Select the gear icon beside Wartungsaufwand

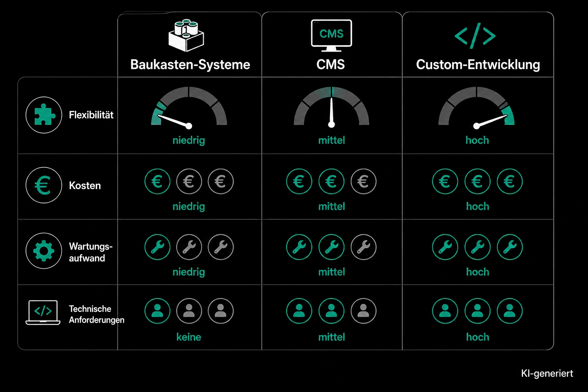pos(44,251)
